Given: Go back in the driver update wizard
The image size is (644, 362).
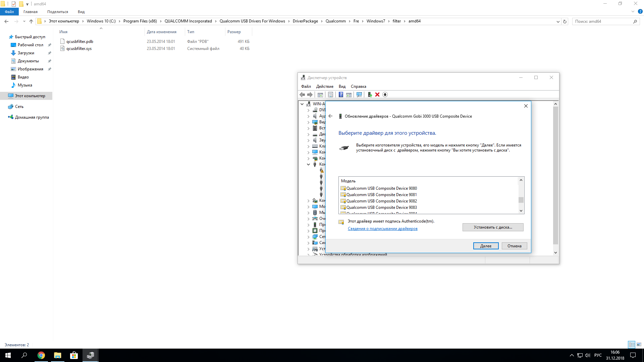Looking at the screenshot, I should [330, 116].
